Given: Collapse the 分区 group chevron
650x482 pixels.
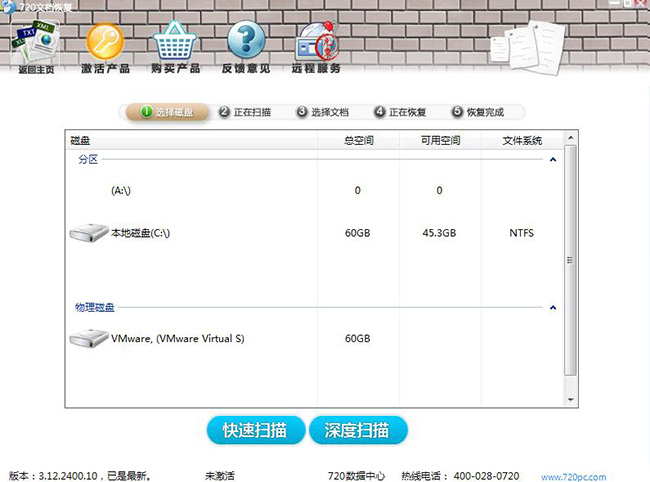Looking at the screenshot, I should [x=553, y=160].
